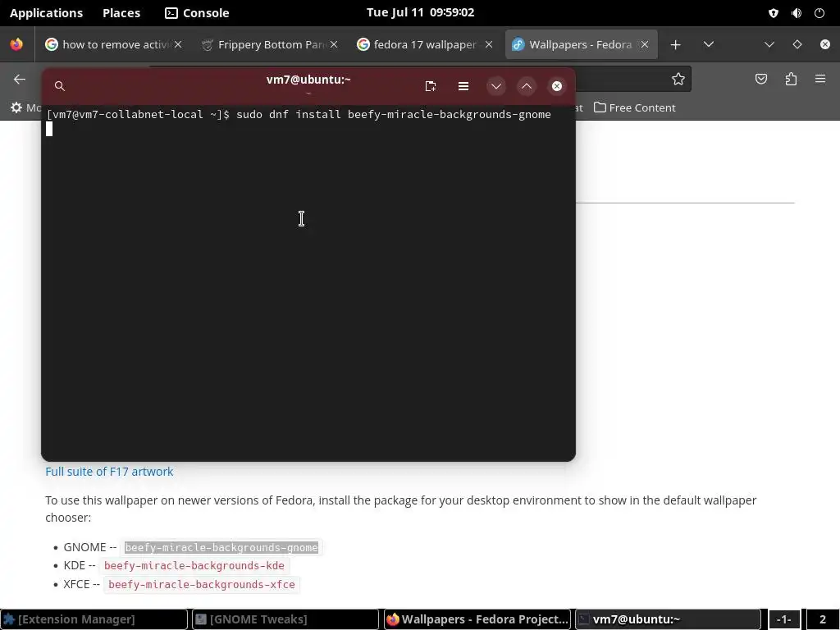
Task: Open the Free Content bookmarks folder
Action: click(634, 107)
